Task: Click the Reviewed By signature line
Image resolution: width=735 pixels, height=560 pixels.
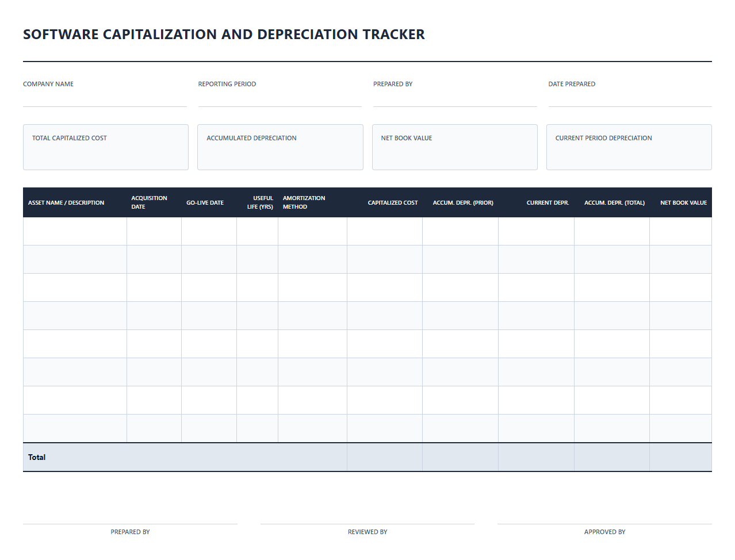Action: tap(367, 524)
